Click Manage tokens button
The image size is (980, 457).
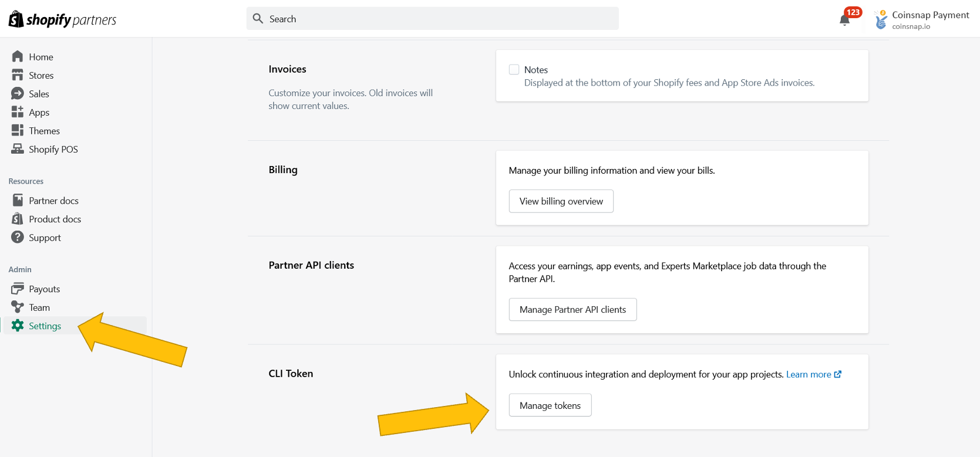coord(550,405)
